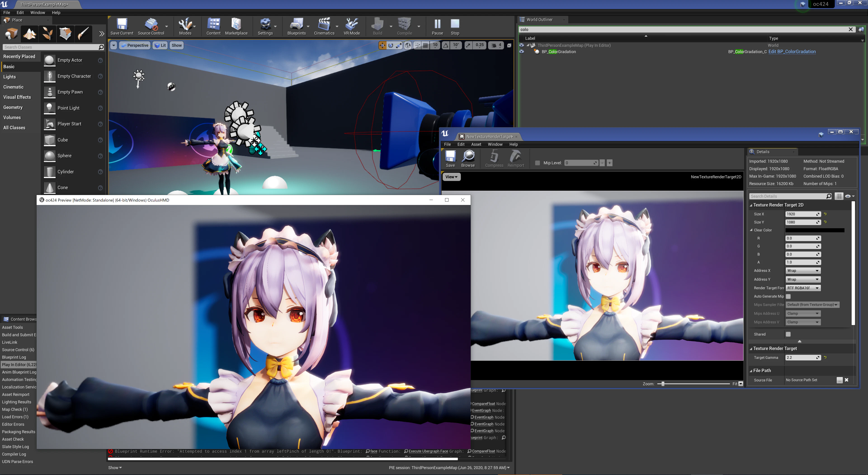Open the Perspective viewport dropdown
Viewport: 868px width, 475px height.
(x=135, y=45)
